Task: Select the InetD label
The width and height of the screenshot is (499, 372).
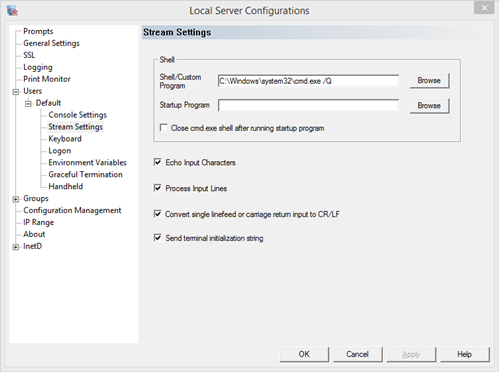Action: click(x=32, y=246)
